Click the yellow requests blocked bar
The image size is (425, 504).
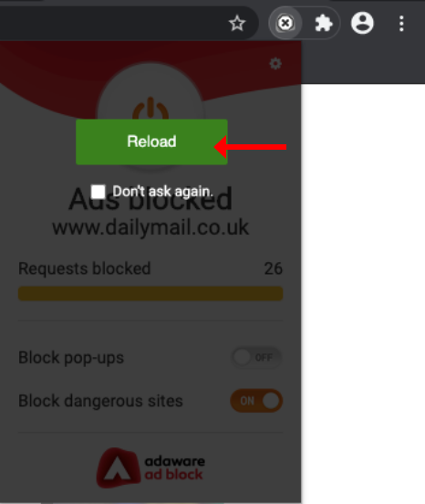coord(150,293)
